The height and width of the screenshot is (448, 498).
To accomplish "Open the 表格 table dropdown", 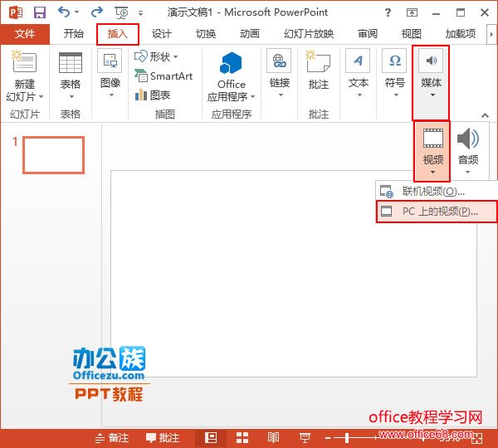I will [x=71, y=75].
